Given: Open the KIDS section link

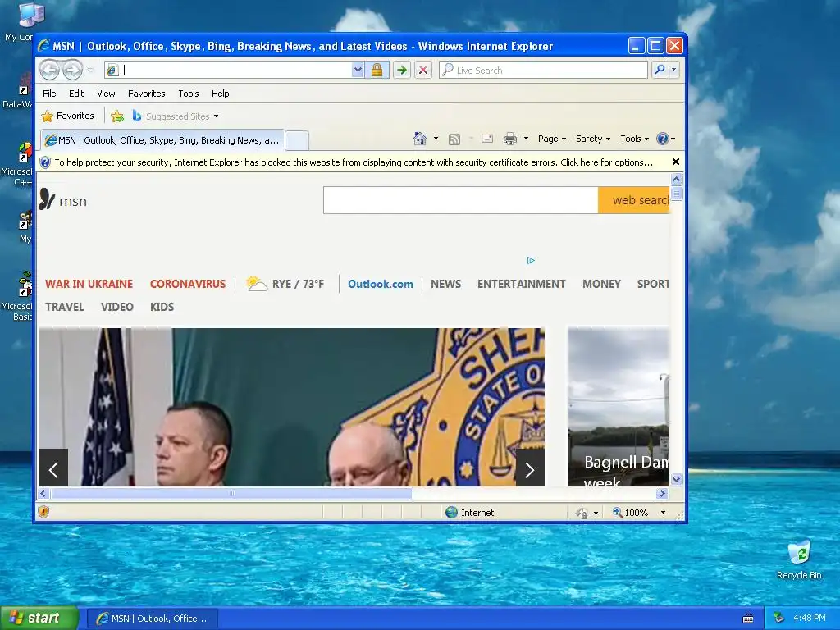Looking at the screenshot, I should (162, 307).
